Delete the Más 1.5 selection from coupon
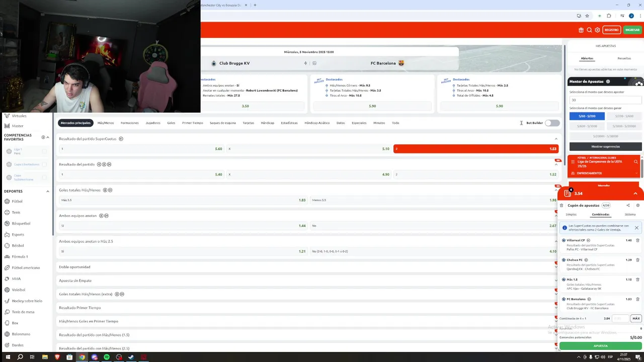Viewport: 644px width, 362px height. tap(637, 280)
